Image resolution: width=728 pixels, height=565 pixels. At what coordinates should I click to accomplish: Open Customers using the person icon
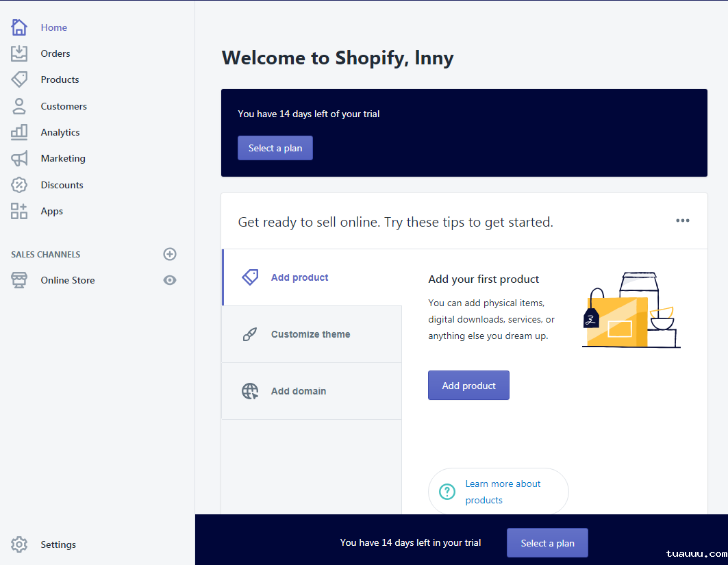pos(19,106)
